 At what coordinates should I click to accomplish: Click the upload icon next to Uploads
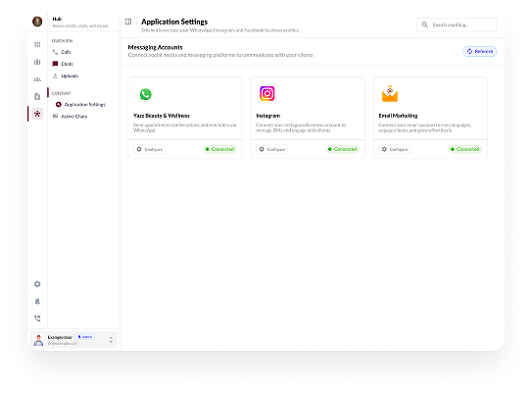click(x=55, y=75)
